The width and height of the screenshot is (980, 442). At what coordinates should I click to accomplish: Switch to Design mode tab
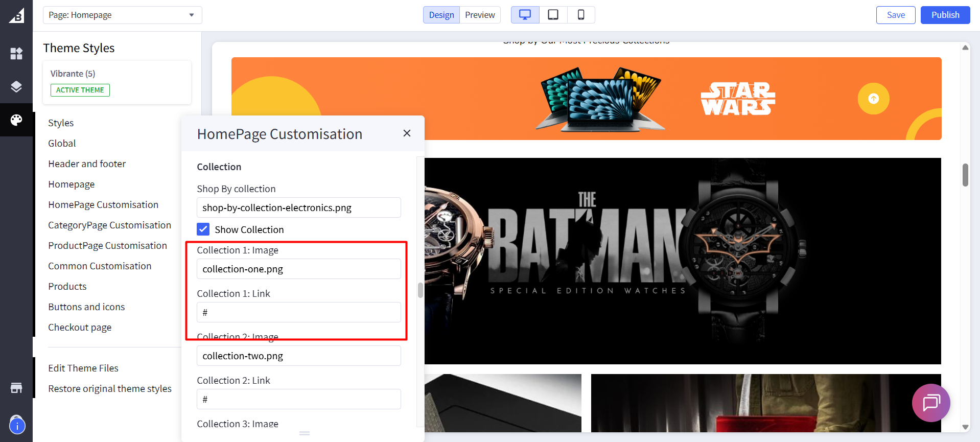(x=441, y=15)
